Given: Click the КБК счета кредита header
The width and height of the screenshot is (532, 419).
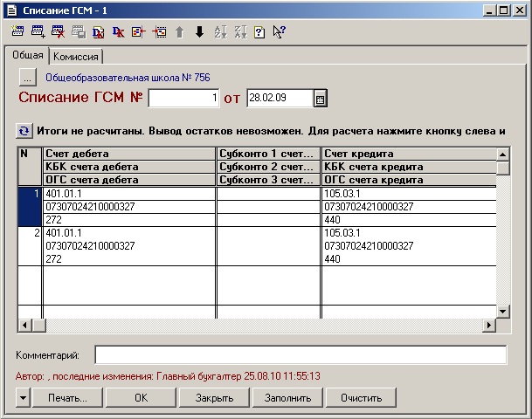Looking at the screenshot, I should (409, 167).
